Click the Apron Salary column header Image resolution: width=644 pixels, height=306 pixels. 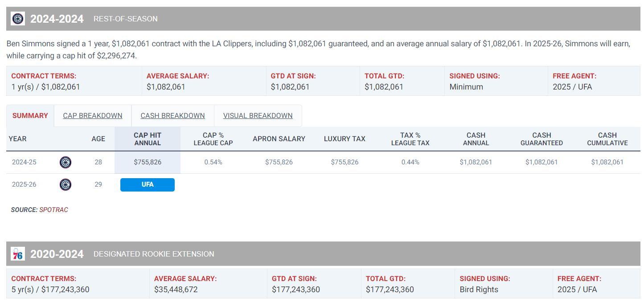[x=279, y=139]
